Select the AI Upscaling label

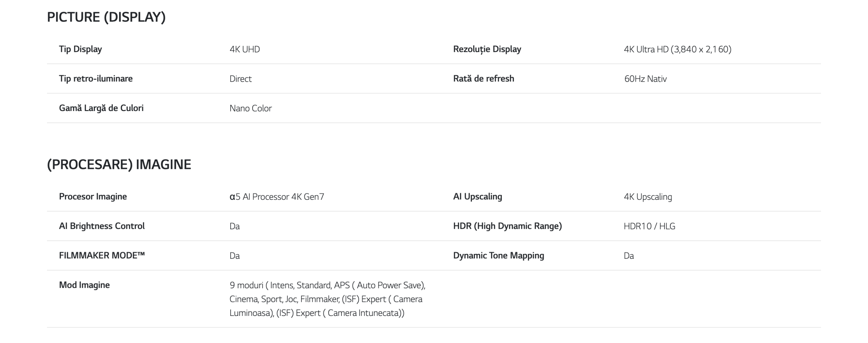[478, 196]
